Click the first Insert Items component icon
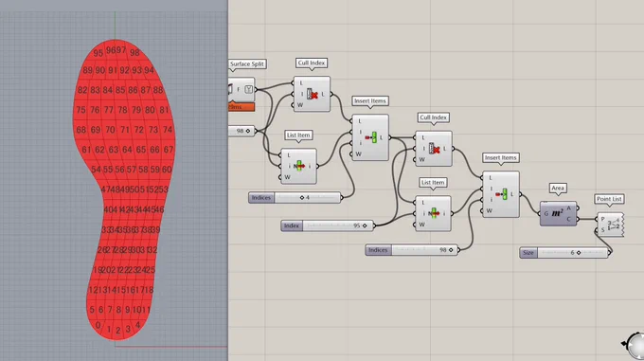The width and height of the screenshot is (644, 361). 371,137
